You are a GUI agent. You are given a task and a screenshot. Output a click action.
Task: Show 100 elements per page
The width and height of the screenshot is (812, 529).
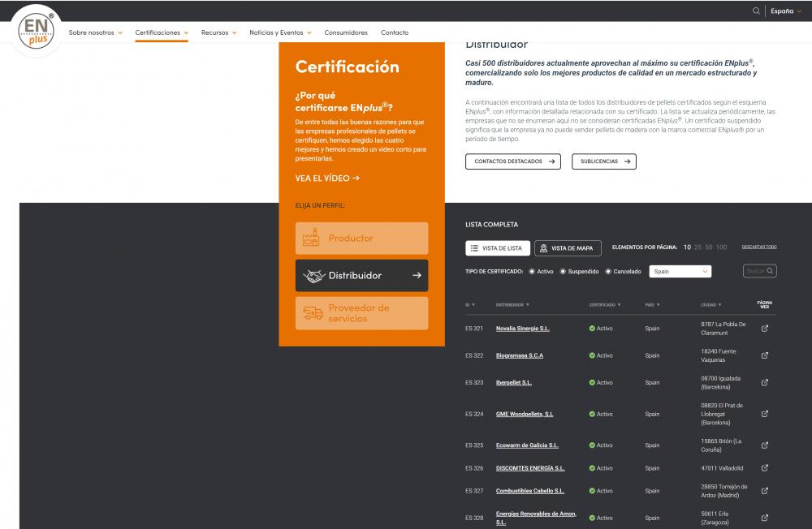(x=721, y=247)
